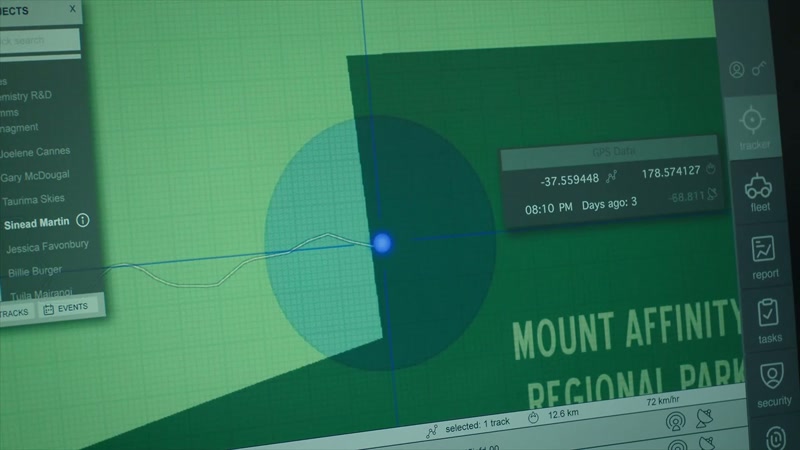Screen dimensions: 800x450
Task: Close the objects panel with X
Action: [72, 9]
